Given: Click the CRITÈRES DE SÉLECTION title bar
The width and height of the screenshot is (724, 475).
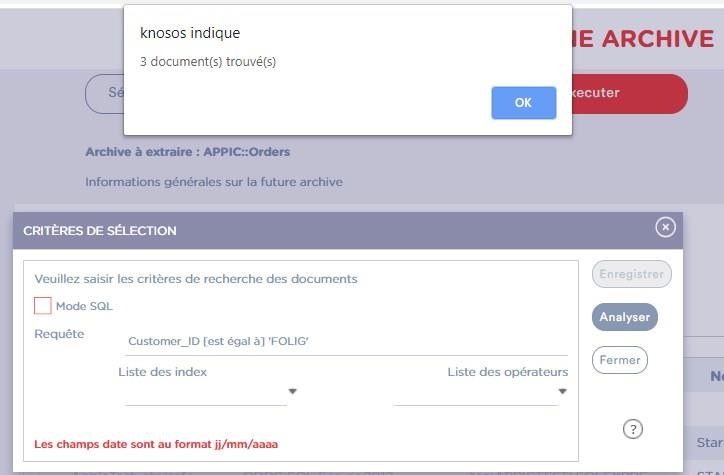Looking at the screenshot, I should 300,230.
